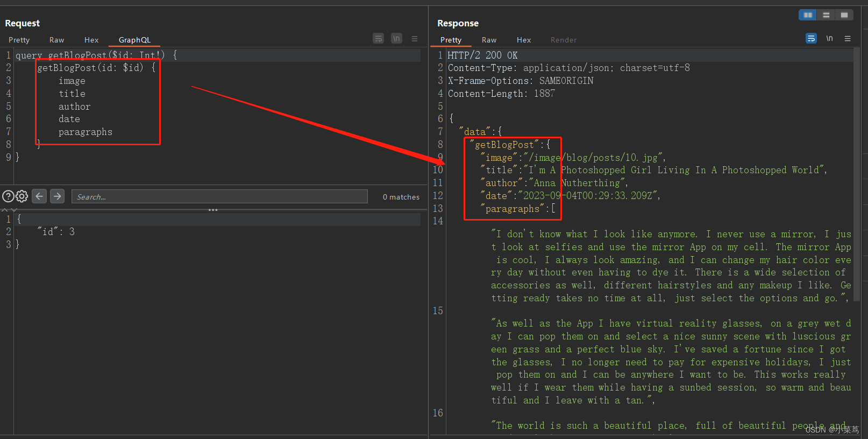Click the "id": 3 variable line

[x=56, y=232]
